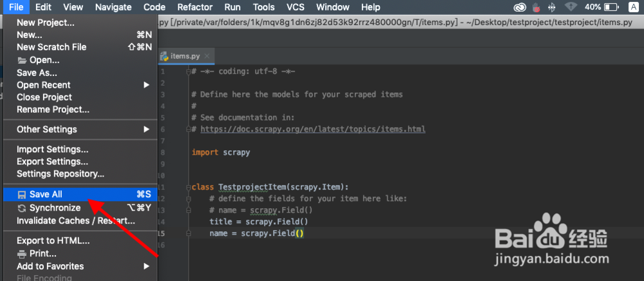Place cursor on the title field line

pyautogui.click(x=259, y=222)
